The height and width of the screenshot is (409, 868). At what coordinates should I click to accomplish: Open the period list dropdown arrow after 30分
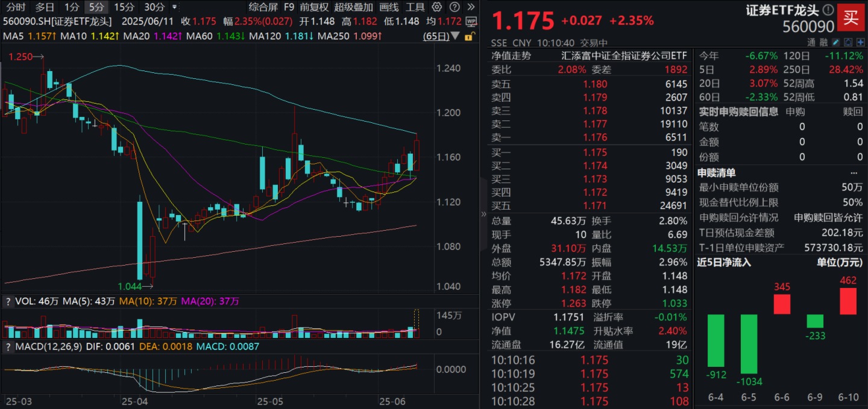[175, 7]
